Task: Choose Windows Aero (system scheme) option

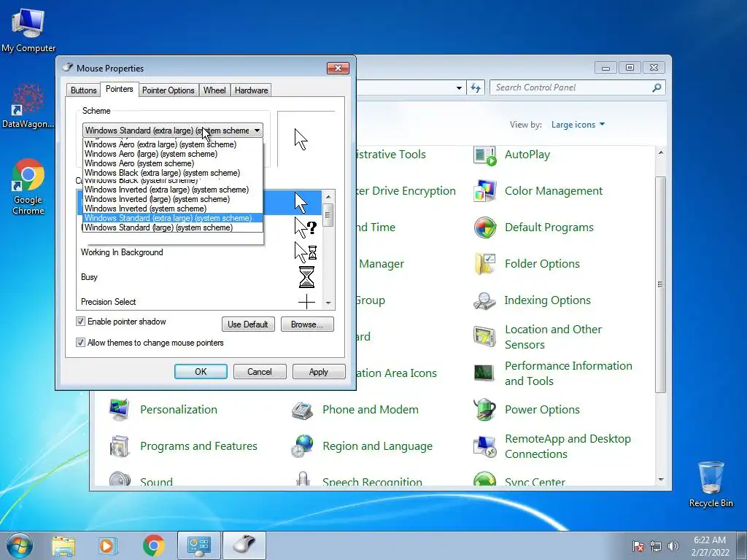Action: [172, 163]
